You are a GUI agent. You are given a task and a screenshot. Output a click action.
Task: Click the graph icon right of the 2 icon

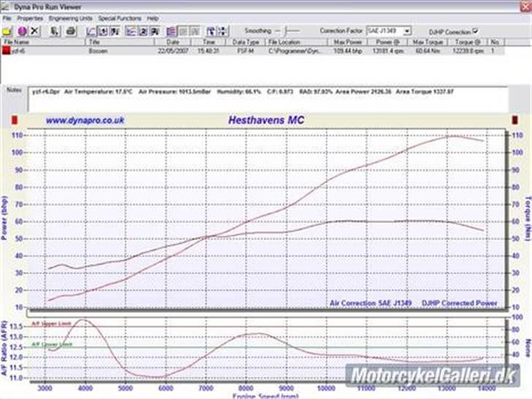(155, 31)
